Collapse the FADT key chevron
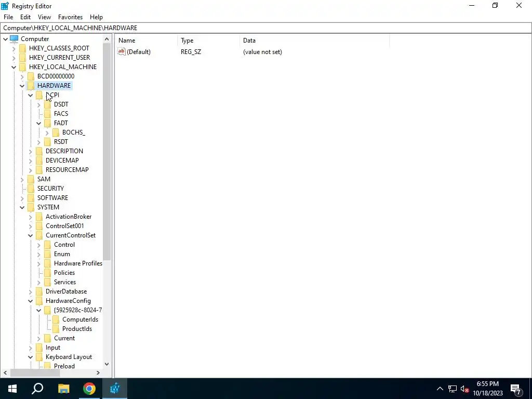Viewport: 532px width, 399px height. [38, 123]
